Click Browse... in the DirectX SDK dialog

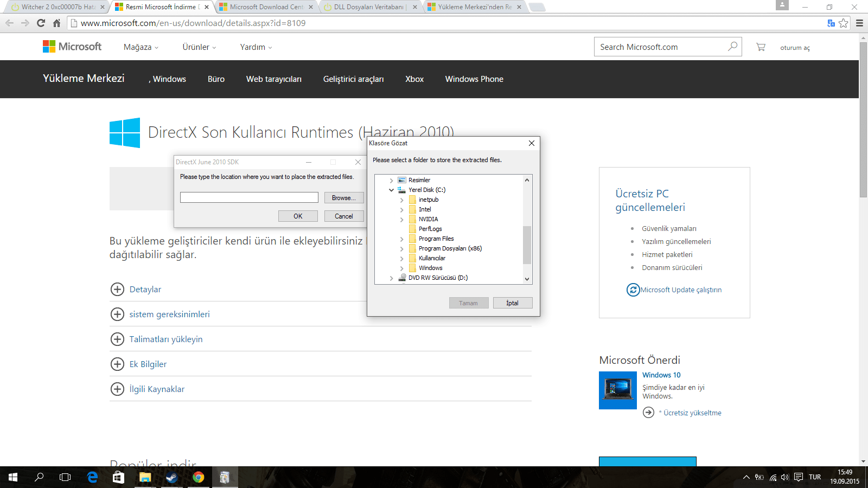pos(344,198)
